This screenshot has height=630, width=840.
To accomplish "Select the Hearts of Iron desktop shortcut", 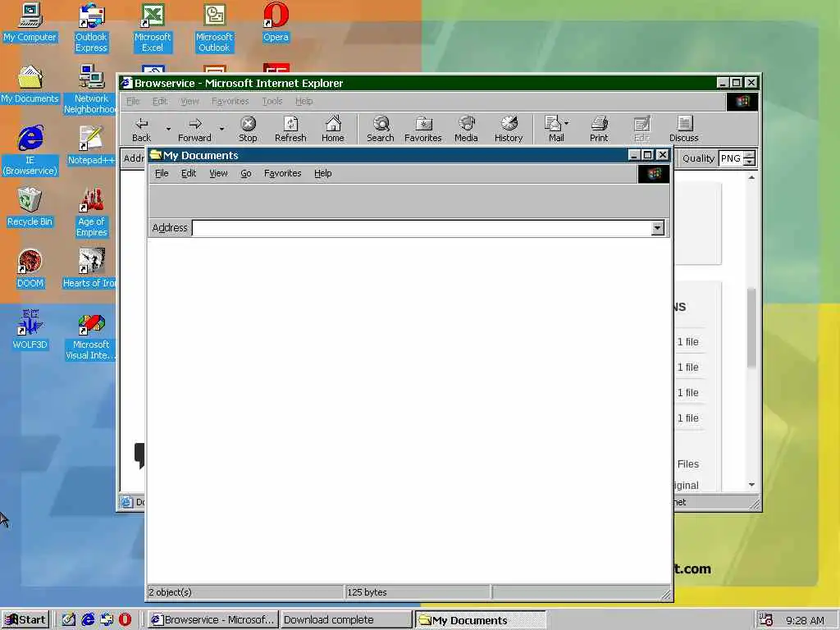I will [89, 269].
